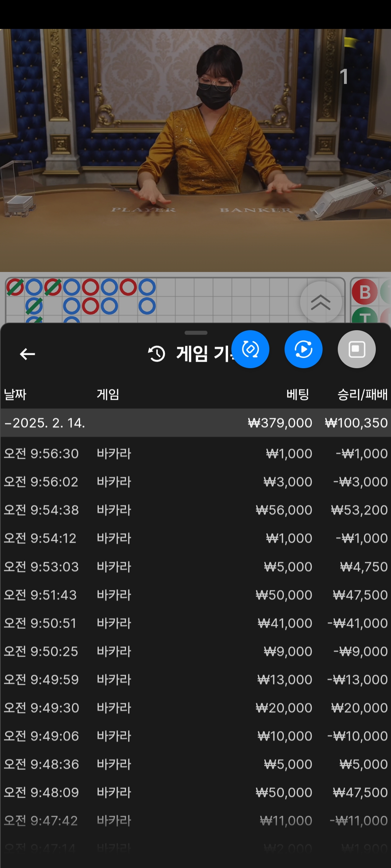Grab the drag handle atop history sheet

pyautogui.click(x=196, y=333)
